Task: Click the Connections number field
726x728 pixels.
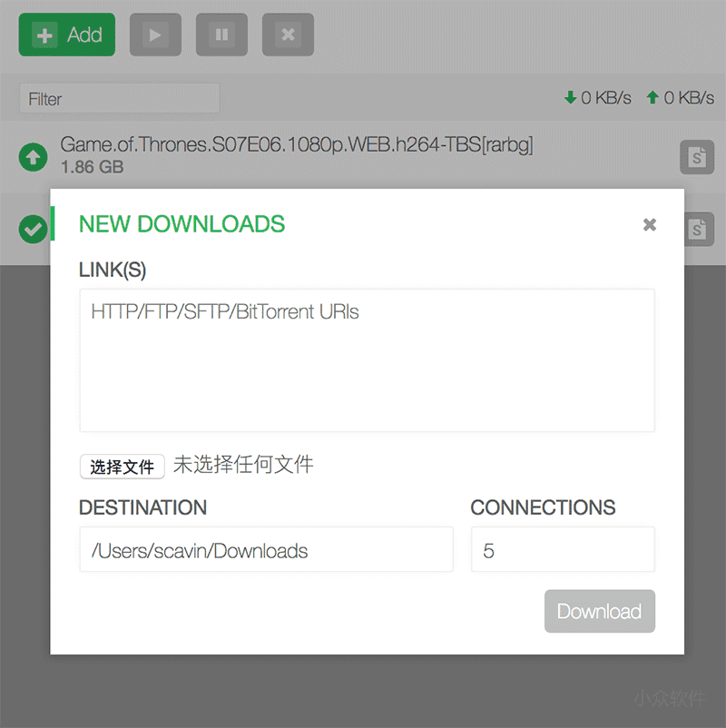Action: pos(562,550)
